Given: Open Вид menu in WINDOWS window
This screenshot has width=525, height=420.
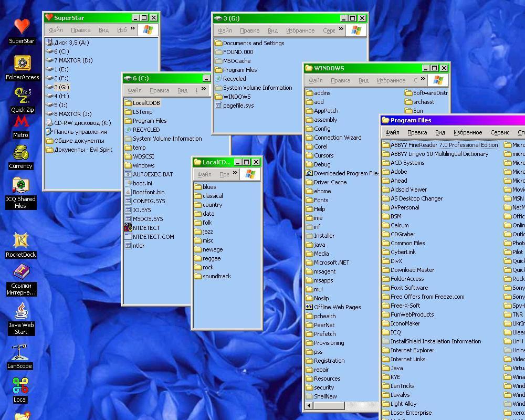Looking at the screenshot, I should click(363, 80).
